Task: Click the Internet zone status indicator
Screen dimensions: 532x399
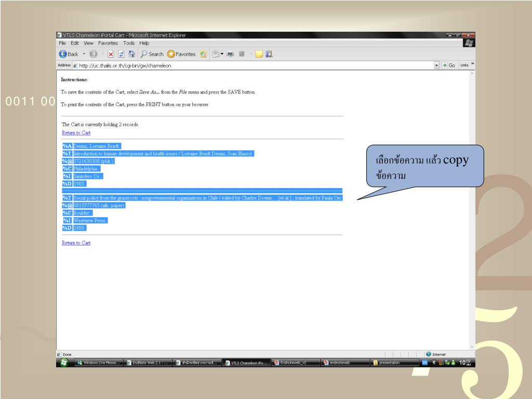Action: pos(436,354)
